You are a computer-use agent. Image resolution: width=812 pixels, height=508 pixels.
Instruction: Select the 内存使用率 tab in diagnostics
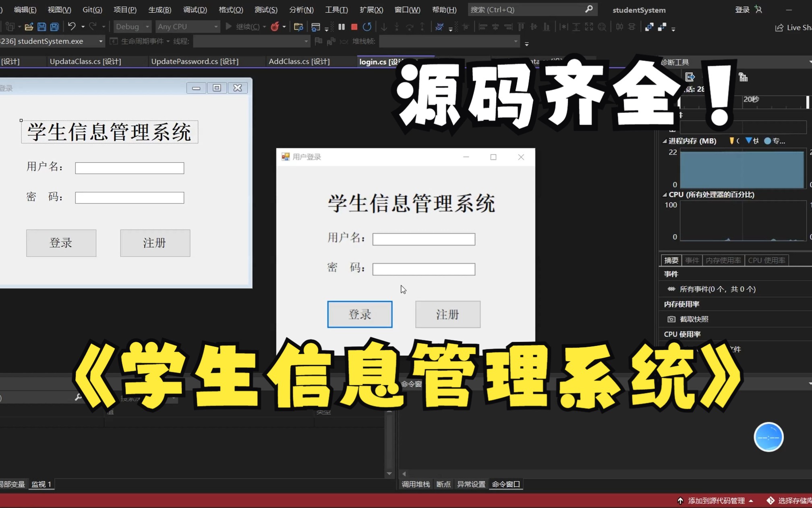pyautogui.click(x=723, y=260)
